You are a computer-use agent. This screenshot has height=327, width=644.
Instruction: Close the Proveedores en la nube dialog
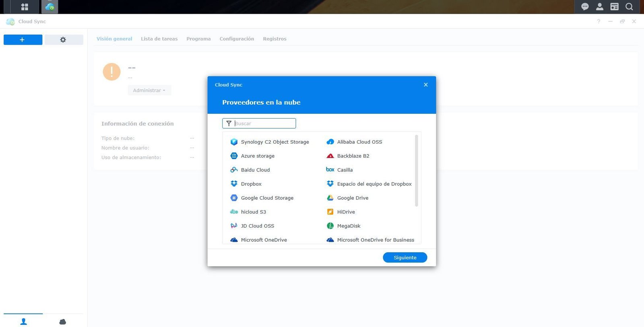pos(425,85)
